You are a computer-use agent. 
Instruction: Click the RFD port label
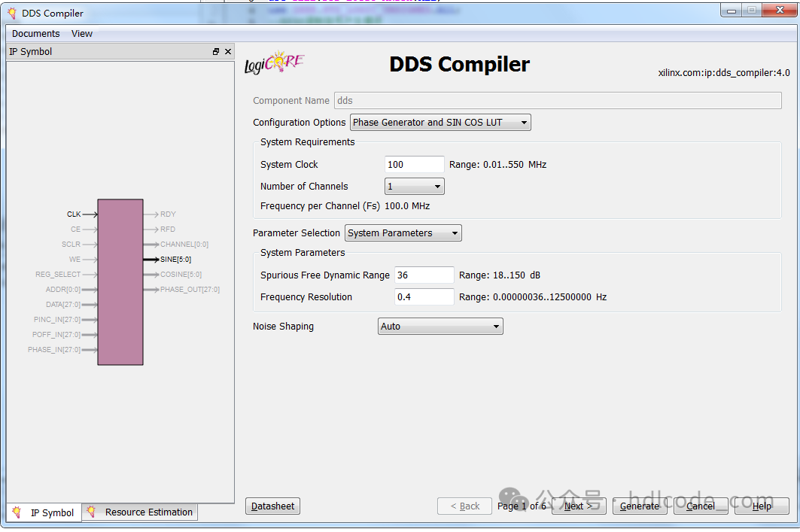click(167, 230)
